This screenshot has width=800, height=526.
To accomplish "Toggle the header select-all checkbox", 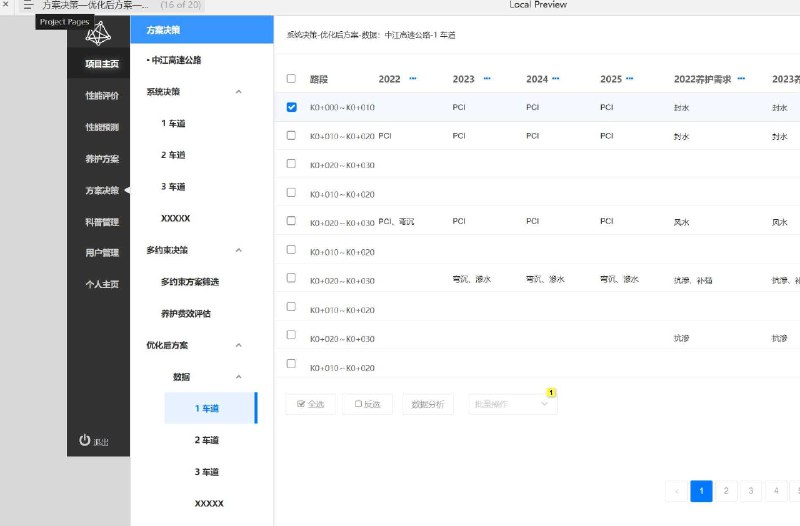I will [291, 79].
